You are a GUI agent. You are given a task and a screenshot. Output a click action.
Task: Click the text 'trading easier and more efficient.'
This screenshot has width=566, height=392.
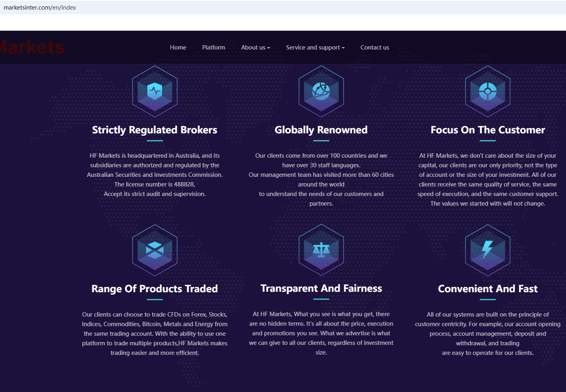(x=155, y=353)
